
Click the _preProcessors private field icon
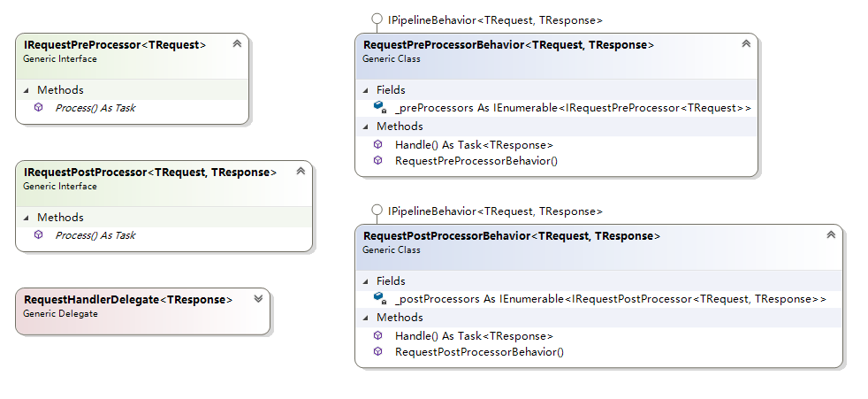pyautogui.click(x=379, y=107)
